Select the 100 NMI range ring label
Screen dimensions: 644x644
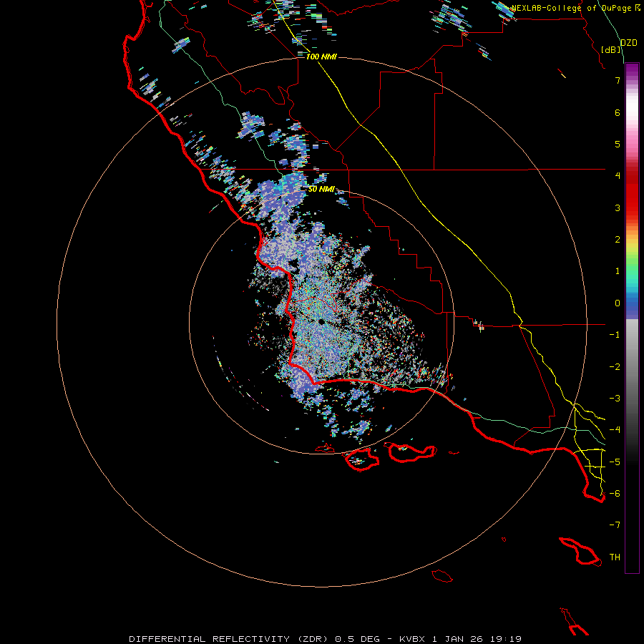click(321, 57)
